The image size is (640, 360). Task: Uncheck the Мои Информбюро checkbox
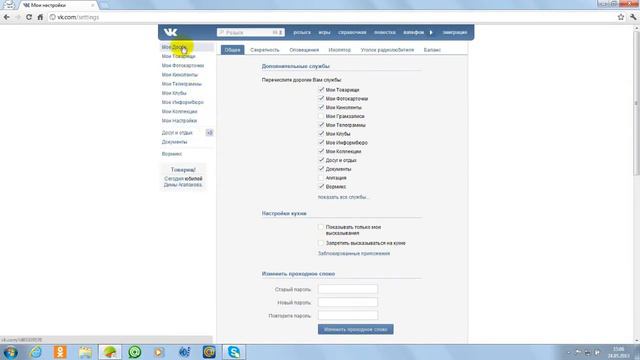pyautogui.click(x=321, y=142)
